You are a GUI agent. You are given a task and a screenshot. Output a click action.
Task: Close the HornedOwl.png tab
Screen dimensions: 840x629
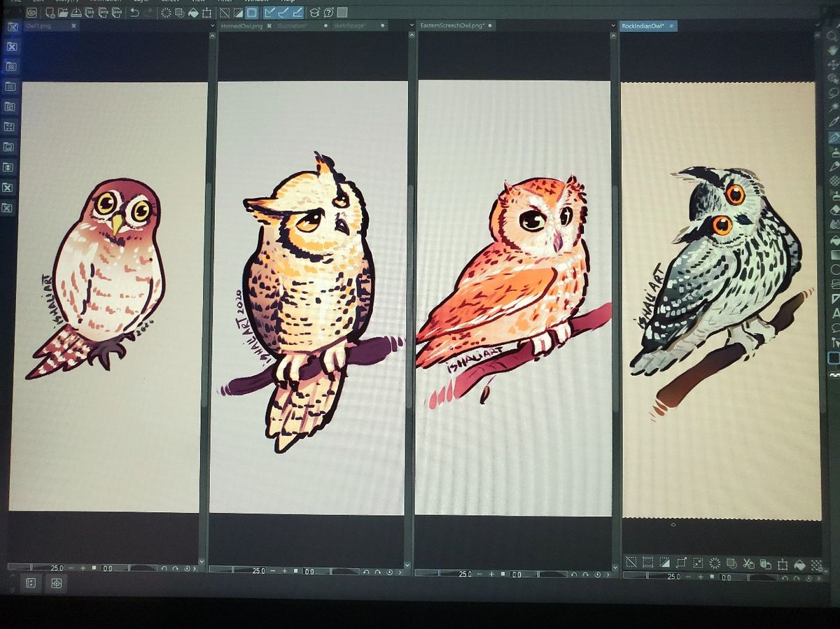click(269, 26)
